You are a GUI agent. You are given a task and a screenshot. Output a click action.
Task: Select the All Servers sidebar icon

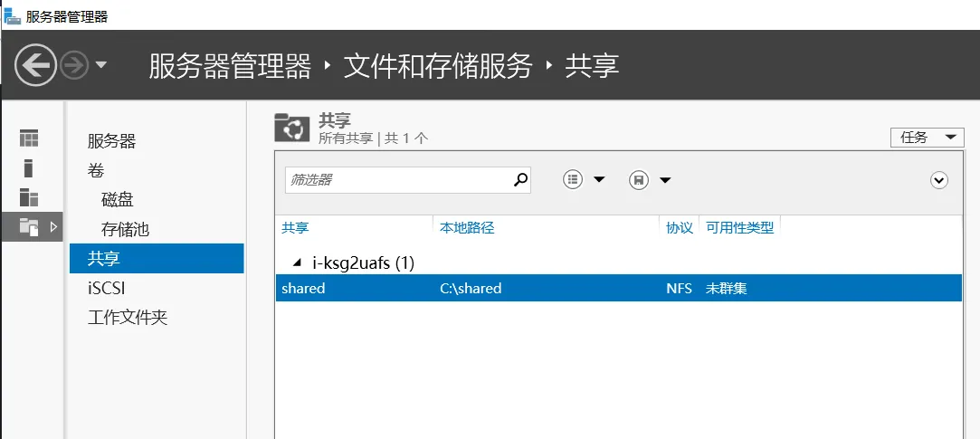point(29,197)
